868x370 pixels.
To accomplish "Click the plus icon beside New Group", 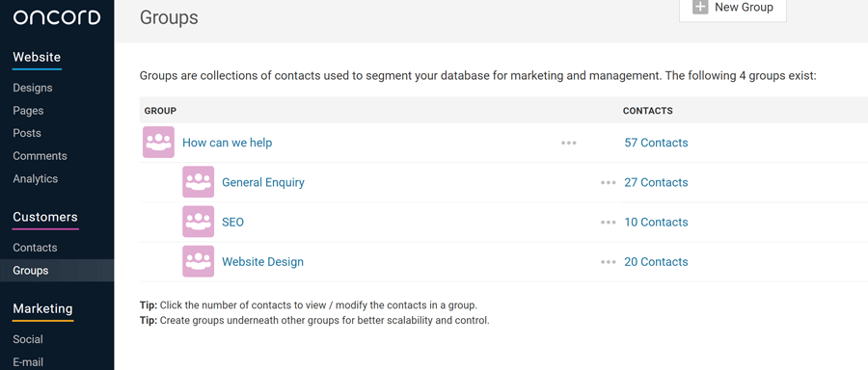I will (700, 7).
